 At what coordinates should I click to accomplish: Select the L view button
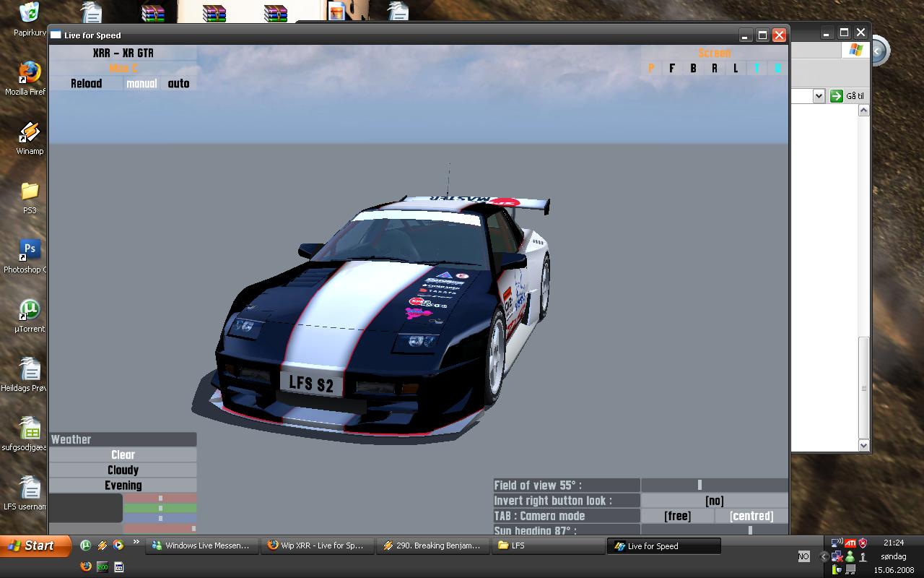736,69
